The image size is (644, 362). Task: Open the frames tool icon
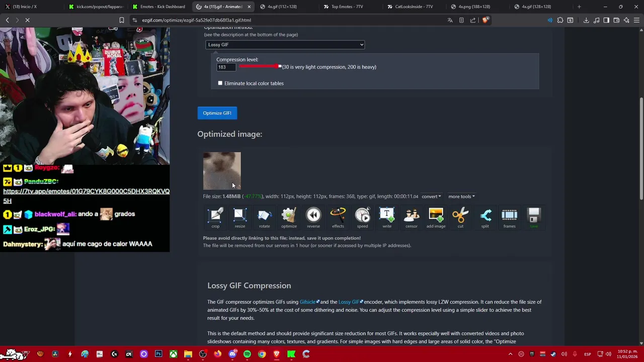(x=509, y=218)
